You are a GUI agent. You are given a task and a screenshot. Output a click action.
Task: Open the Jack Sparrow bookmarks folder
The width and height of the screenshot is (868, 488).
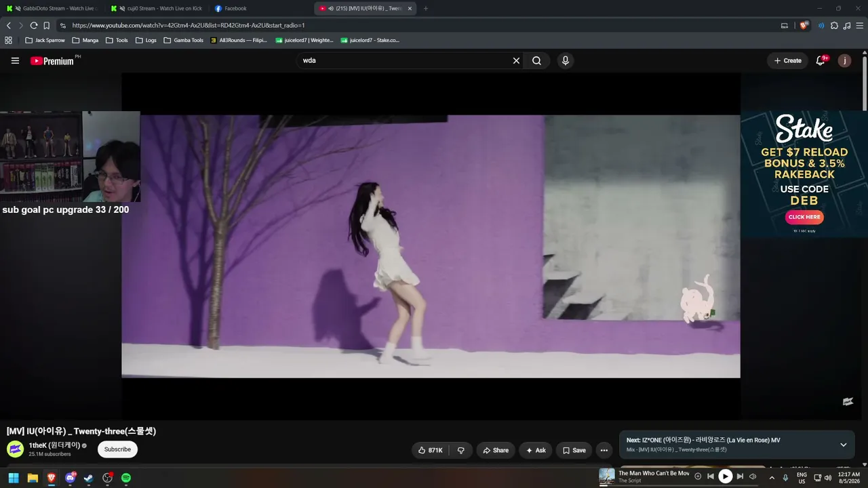tap(45, 40)
